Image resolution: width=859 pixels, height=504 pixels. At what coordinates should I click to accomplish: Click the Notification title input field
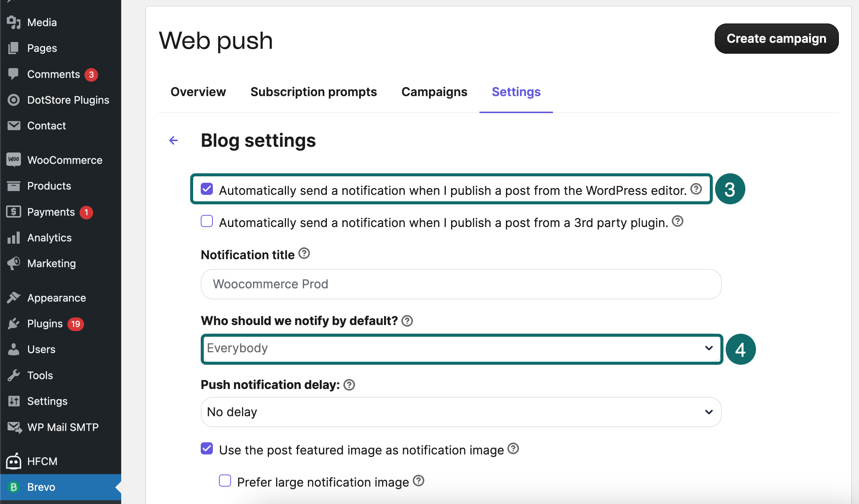[461, 284]
